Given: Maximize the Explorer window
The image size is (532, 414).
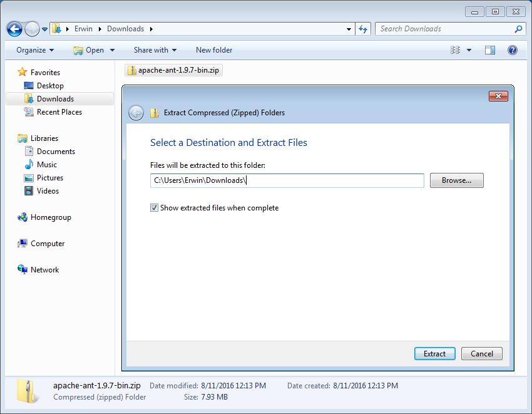Looking at the screenshot, I should tap(495, 11).
